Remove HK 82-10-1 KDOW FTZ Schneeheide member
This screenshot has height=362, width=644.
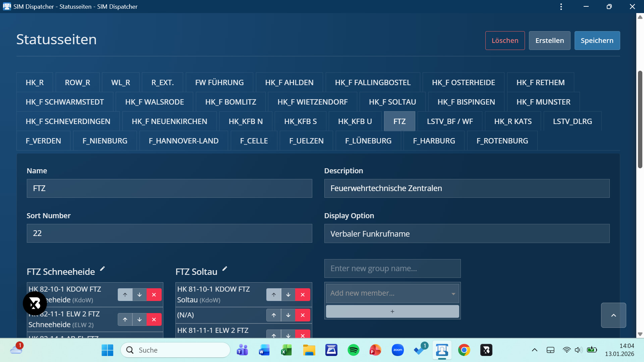[154, 295]
